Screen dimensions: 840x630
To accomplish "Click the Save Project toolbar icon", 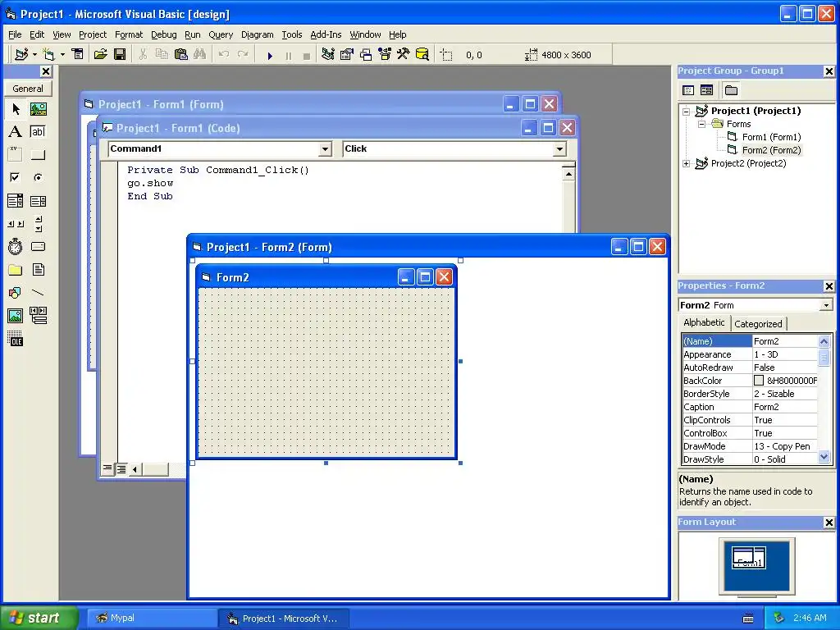I will (x=120, y=55).
